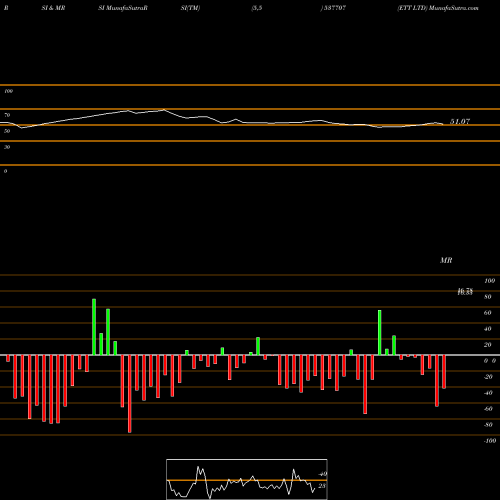
Task: Click the last red bar at the histogram's right end
Action: click(444, 372)
